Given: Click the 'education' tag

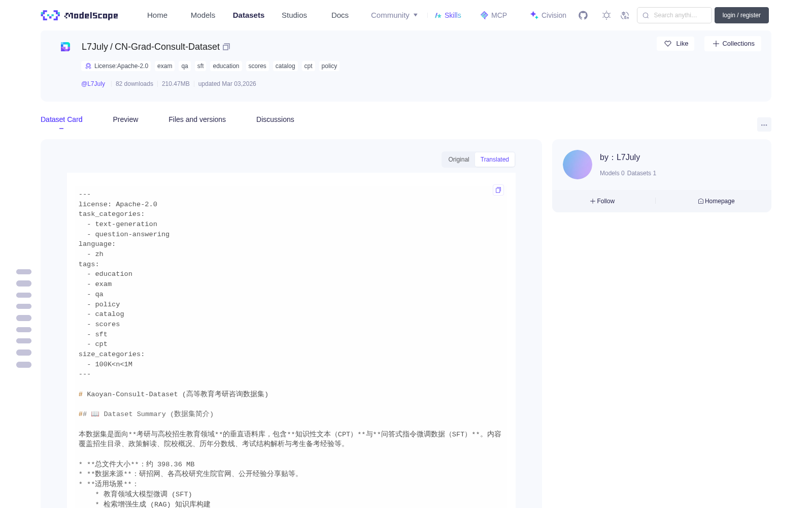Looking at the screenshot, I should (x=226, y=66).
